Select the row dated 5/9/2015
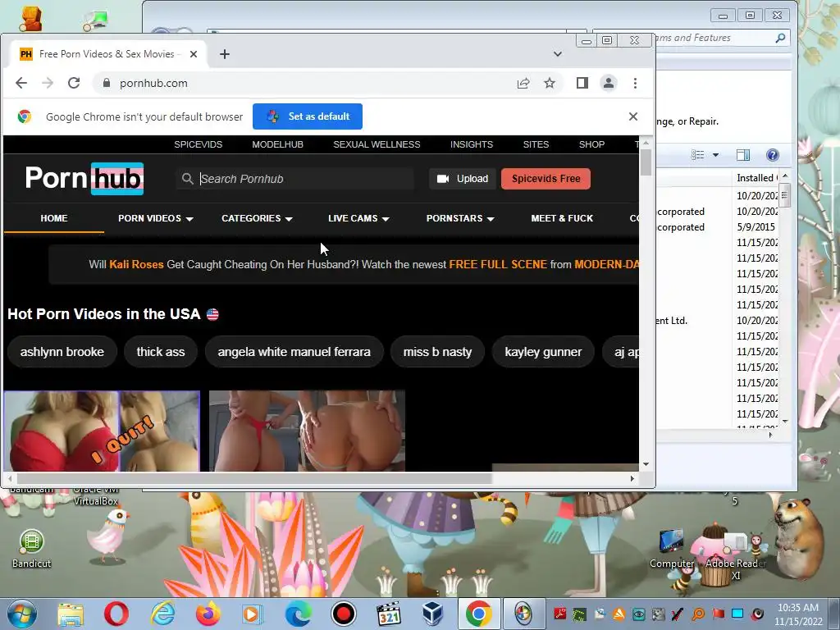Viewport: 840px width, 630px height. [718, 227]
